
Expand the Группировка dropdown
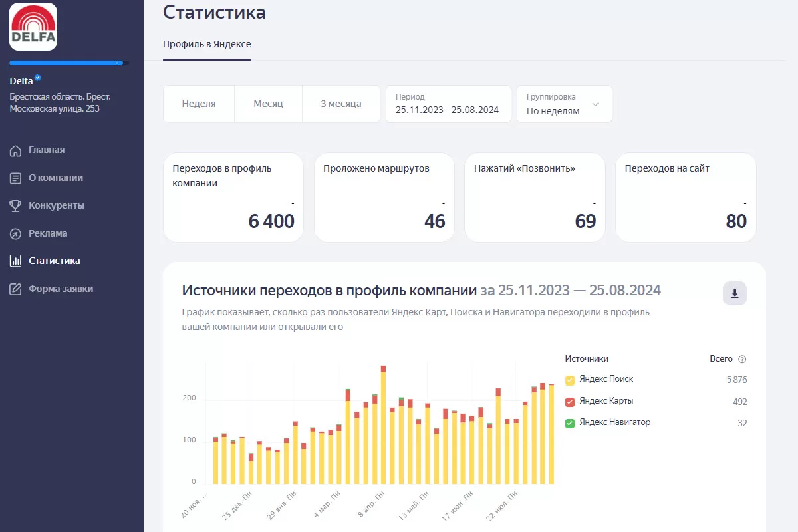click(564, 104)
